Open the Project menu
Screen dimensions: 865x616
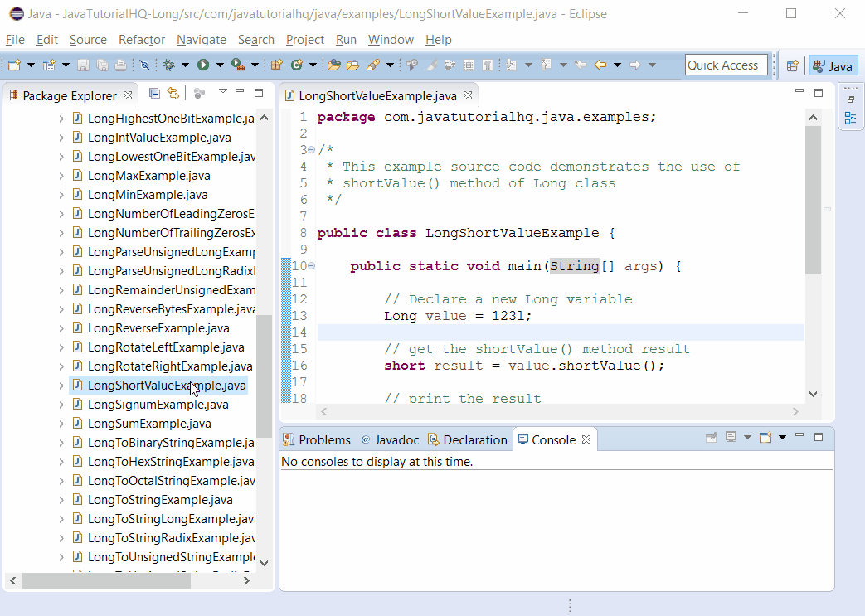click(x=304, y=40)
